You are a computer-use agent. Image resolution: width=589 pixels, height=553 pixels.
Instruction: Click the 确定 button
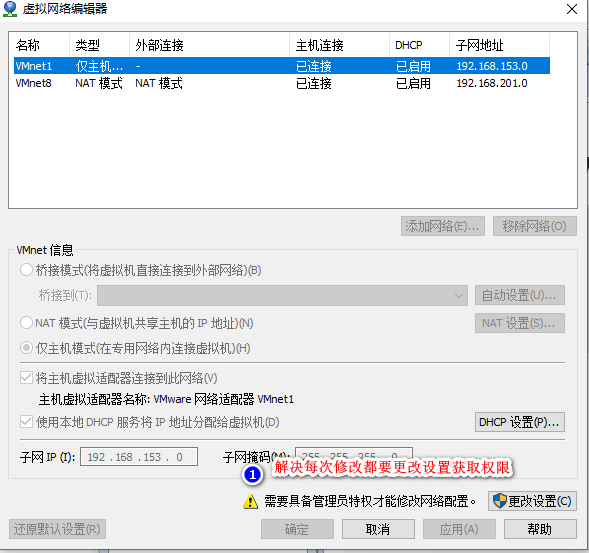[298, 529]
